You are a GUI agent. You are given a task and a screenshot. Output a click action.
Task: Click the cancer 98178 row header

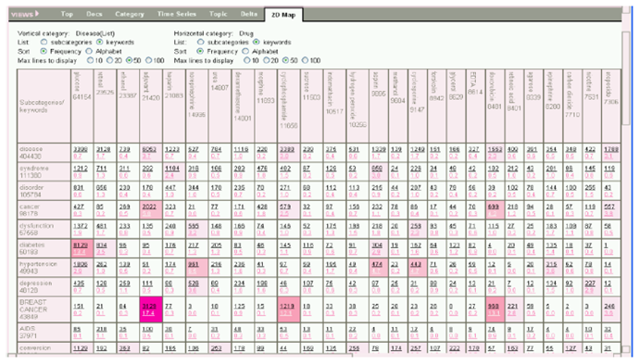[44, 210]
